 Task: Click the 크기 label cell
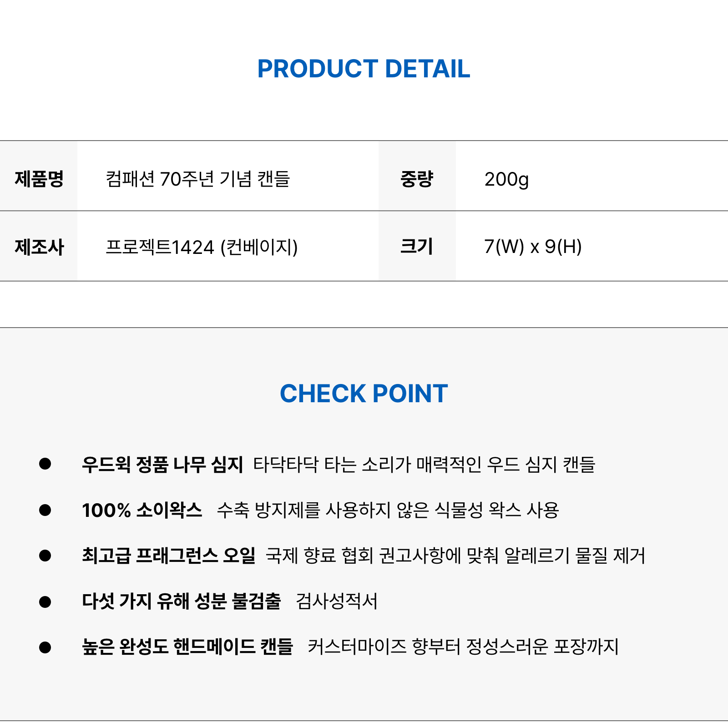[x=417, y=246]
